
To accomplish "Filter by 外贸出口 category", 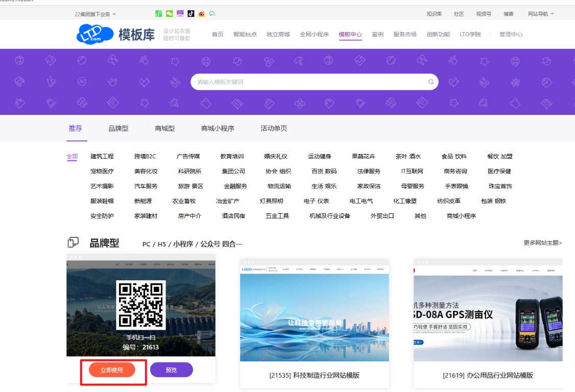I will pyautogui.click(x=382, y=216).
